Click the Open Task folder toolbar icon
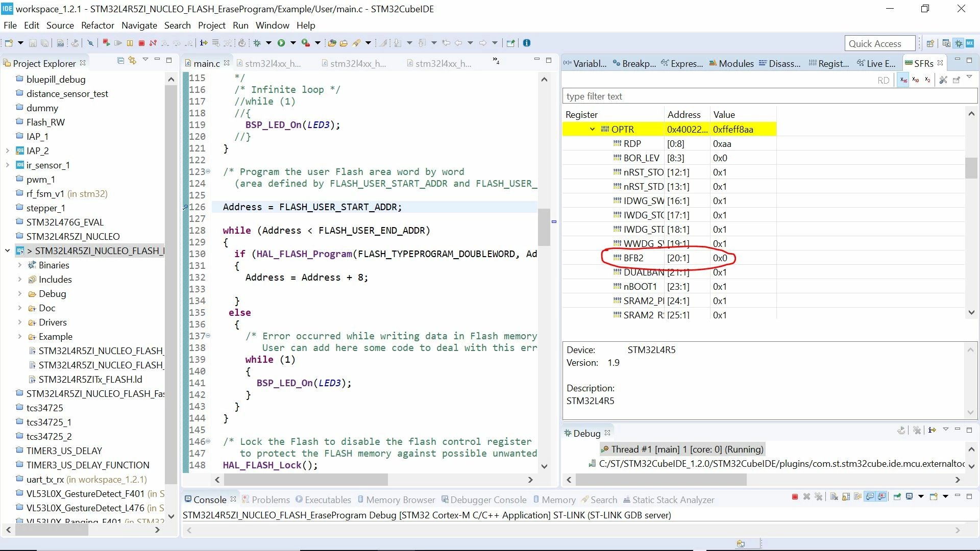Viewport: 980px width, 551px height. pos(344,43)
